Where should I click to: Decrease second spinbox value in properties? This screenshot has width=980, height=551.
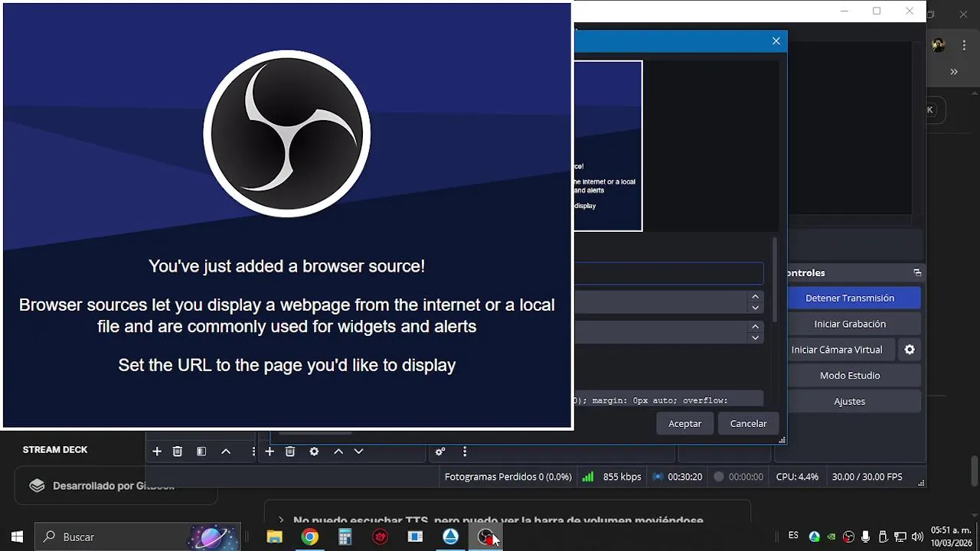coord(756,337)
